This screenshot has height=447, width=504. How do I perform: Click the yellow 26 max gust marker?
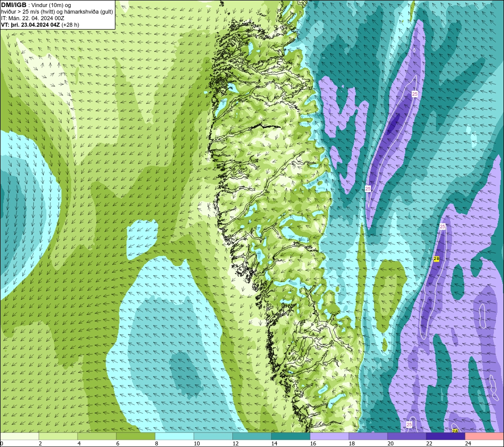click(455, 431)
